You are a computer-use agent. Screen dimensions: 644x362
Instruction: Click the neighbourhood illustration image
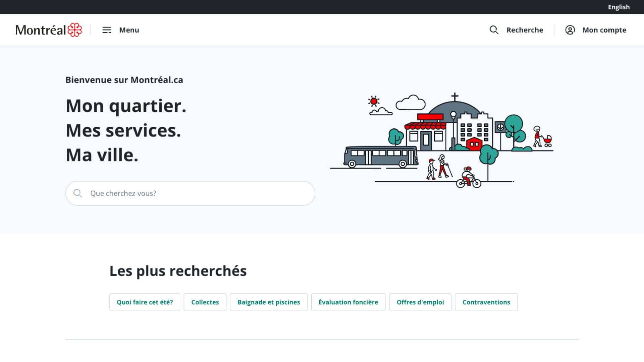pyautogui.click(x=442, y=140)
